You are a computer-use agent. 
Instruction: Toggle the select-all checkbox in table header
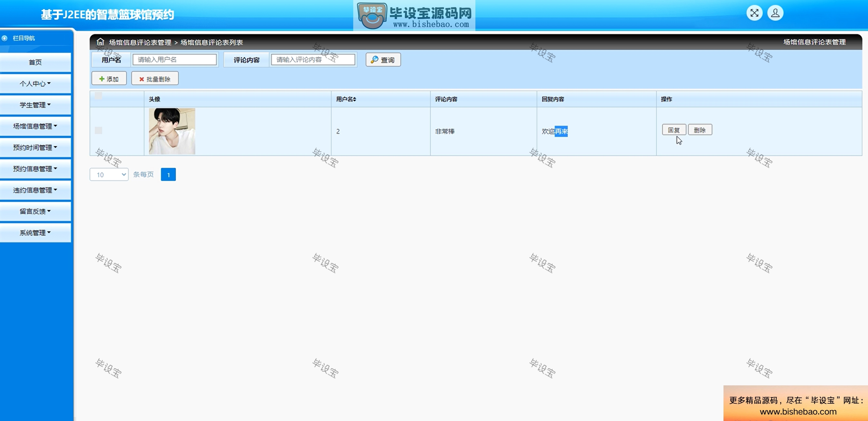point(98,95)
